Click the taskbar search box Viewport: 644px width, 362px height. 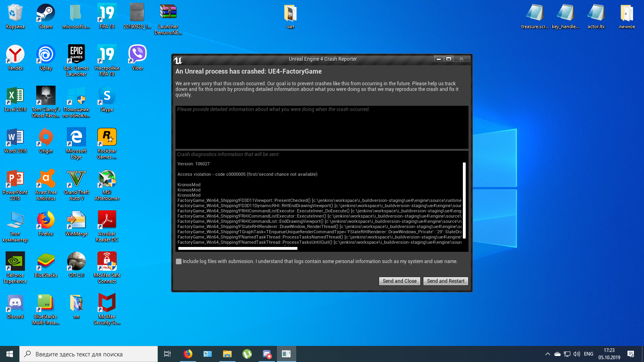[x=89, y=354]
